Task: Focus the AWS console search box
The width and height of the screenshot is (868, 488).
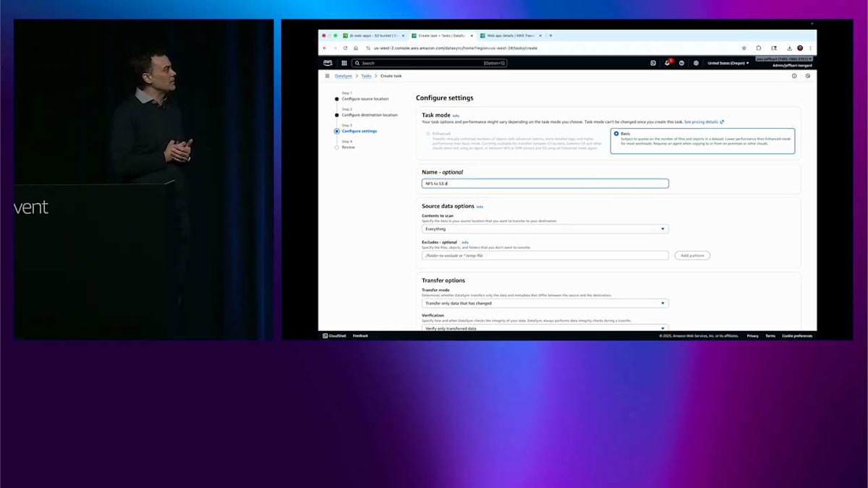Action: coord(430,63)
